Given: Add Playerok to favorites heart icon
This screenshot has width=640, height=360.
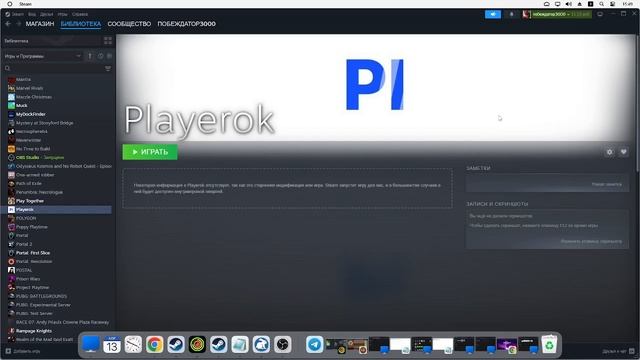Looking at the screenshot, I should click(623, 152).
